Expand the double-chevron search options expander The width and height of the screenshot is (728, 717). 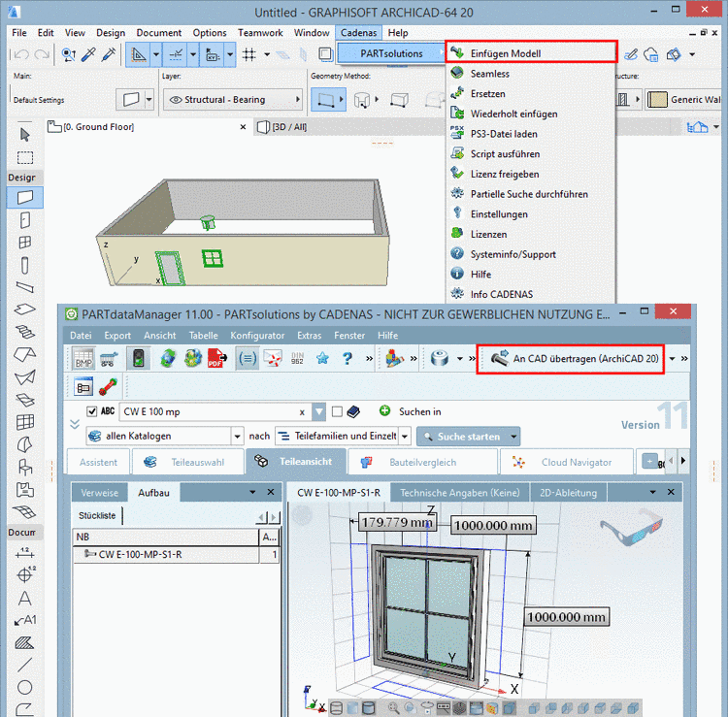[x=75, y=424]
